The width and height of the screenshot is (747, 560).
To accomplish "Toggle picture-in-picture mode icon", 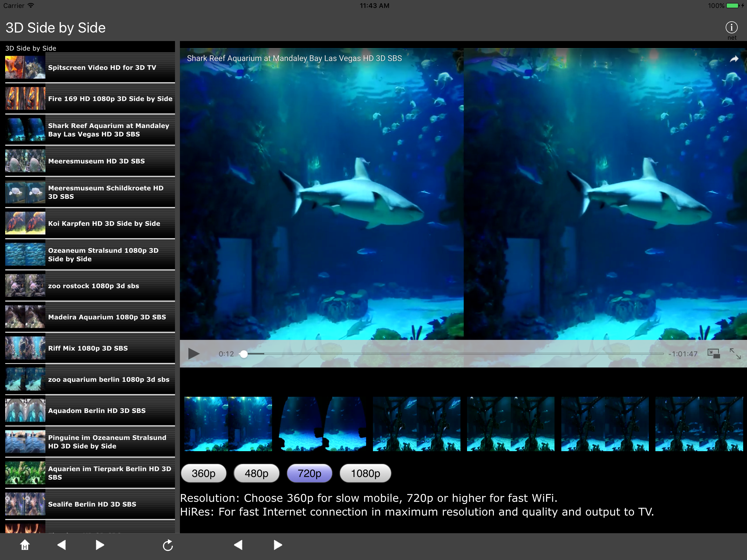I will 713,354.
